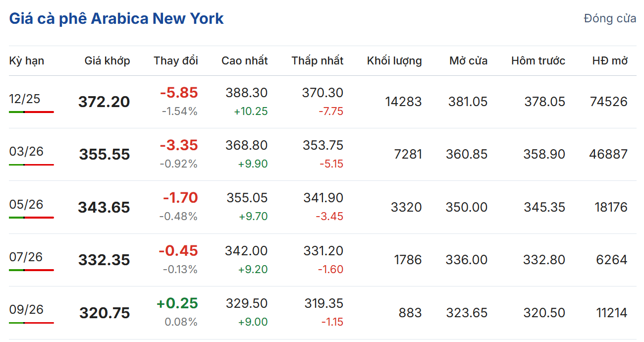Click the -5.85 change value
Viewport: 644px width, 342px height.
[178, 93]
